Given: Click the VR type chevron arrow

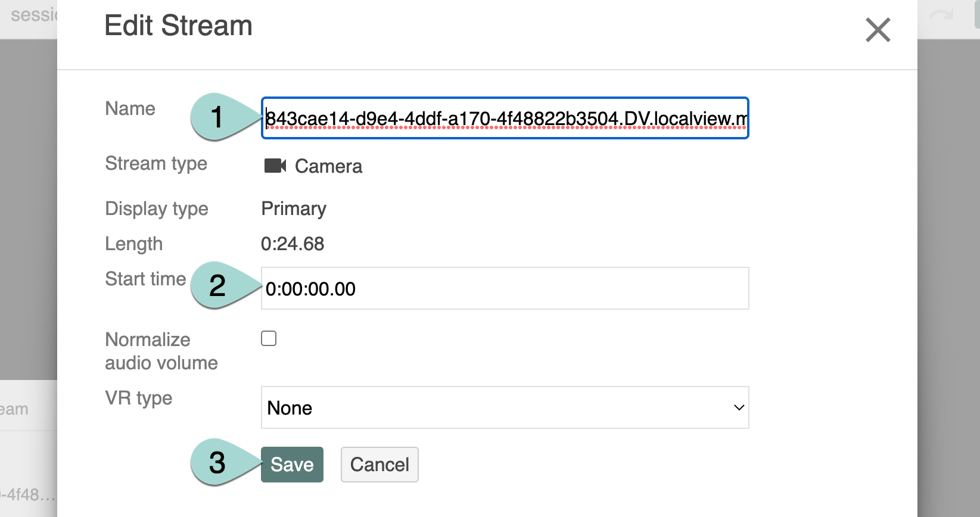Looking at the screenshot, I should pos(739,407).
